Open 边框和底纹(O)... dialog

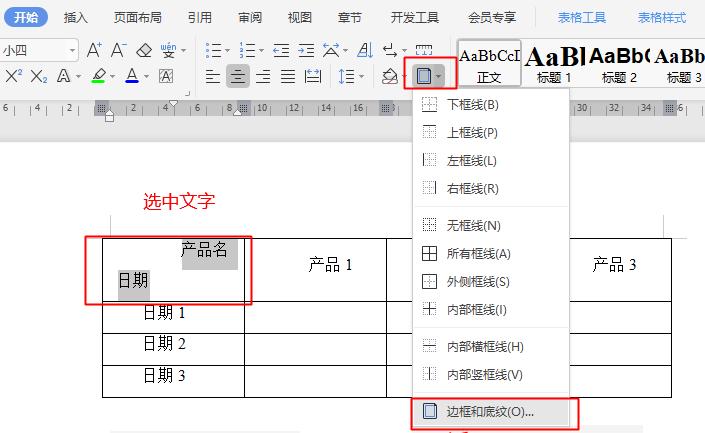point(491,411)
